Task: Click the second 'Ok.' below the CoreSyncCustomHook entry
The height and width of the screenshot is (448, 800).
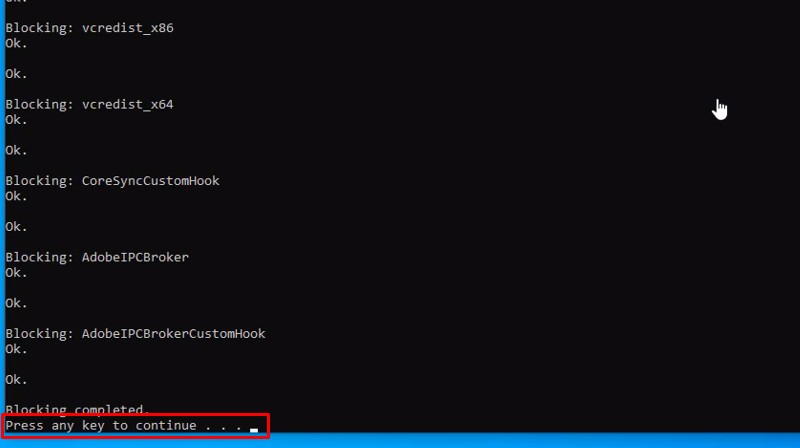Action: (16, 227)
